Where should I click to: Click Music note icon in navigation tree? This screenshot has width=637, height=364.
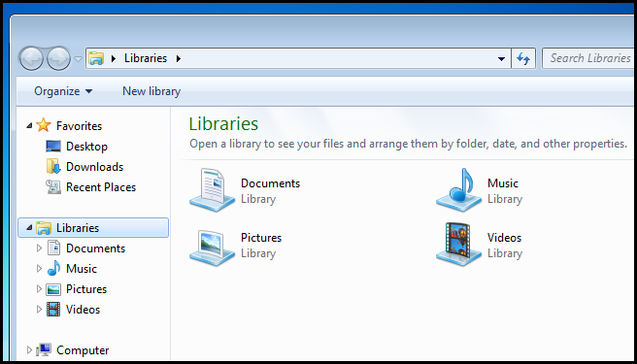point(53,269)
